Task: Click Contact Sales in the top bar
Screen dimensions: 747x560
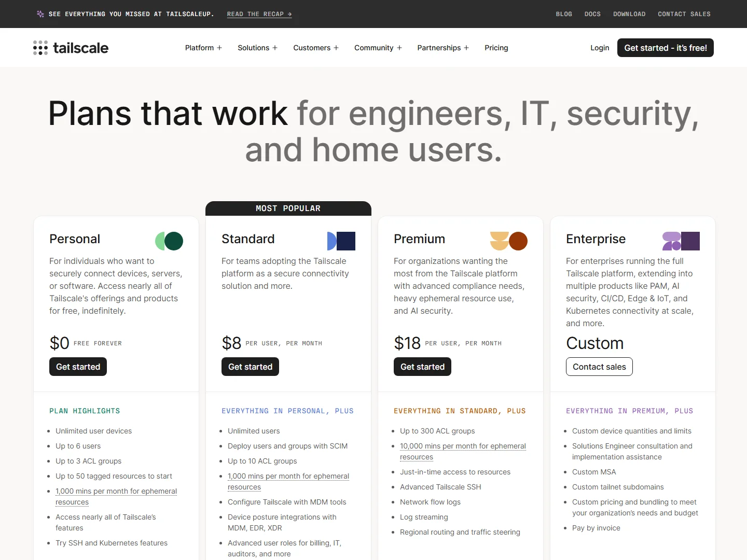Action: (684, 14)
